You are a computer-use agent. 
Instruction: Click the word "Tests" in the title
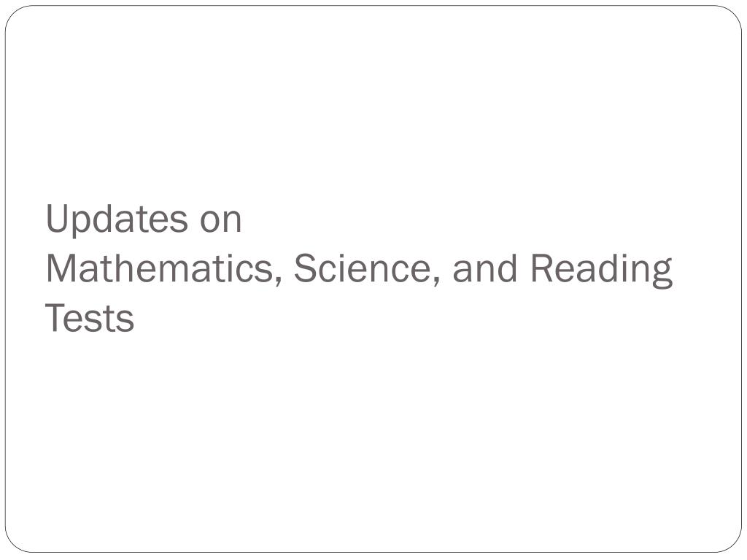(x=90, y=319)
